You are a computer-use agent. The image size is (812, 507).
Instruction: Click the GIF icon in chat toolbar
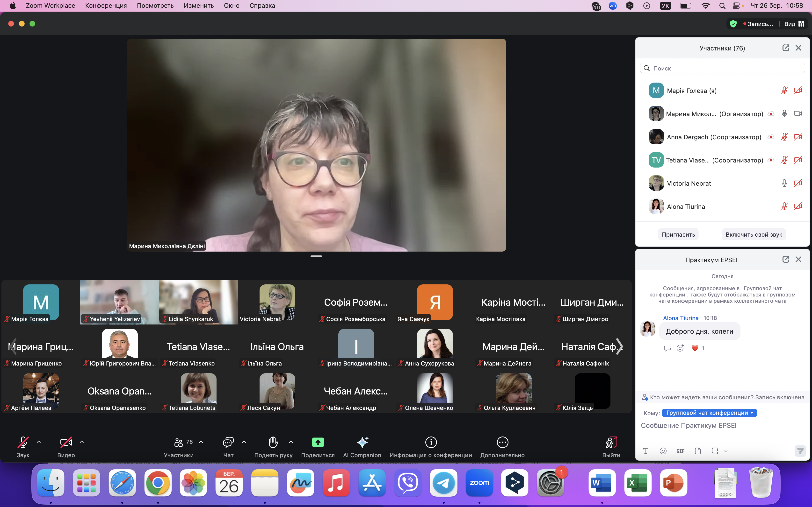[680, 451]
